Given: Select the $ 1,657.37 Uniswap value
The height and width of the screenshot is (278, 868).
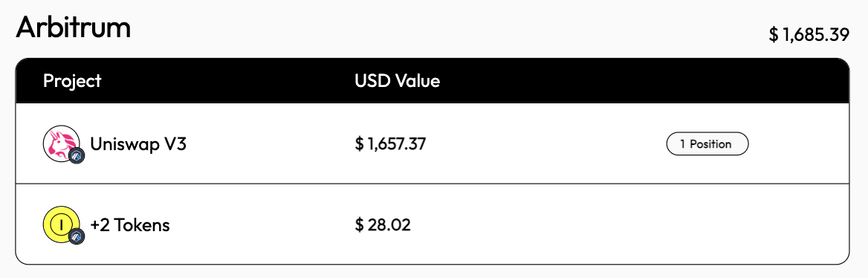Looking at the screenshot, I should click(390, 144).
